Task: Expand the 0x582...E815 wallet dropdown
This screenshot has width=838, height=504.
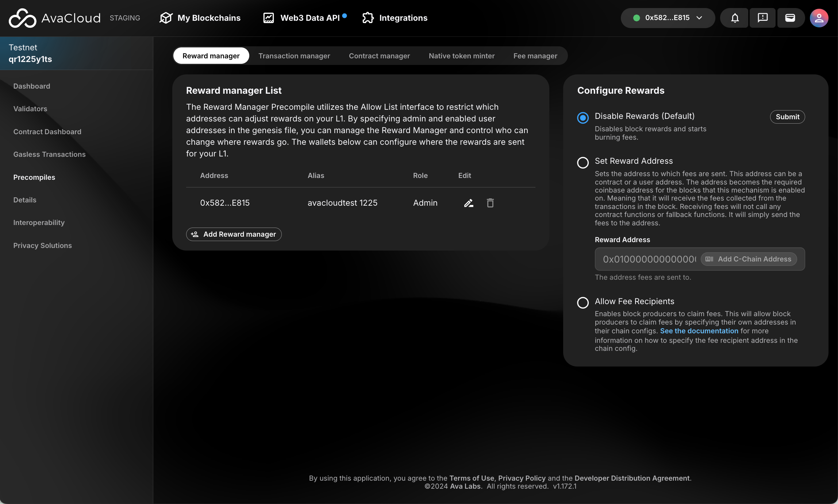Action: point(667,18)
